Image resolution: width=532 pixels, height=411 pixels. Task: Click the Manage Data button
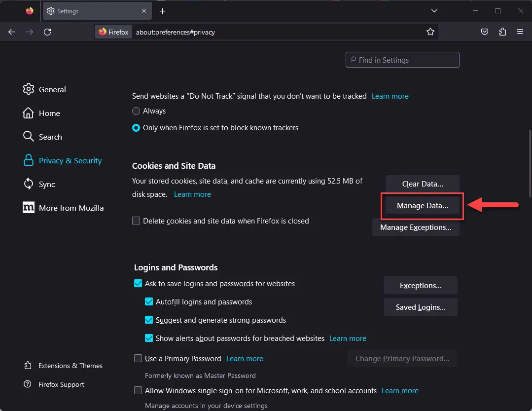point(423,206)
